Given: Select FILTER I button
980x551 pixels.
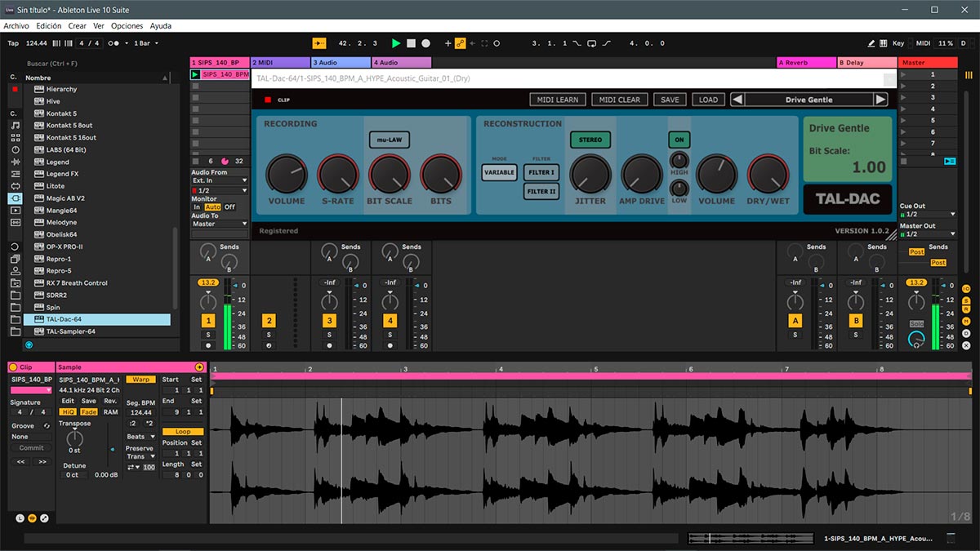Looking at the screenshot, I should [541, 172].
